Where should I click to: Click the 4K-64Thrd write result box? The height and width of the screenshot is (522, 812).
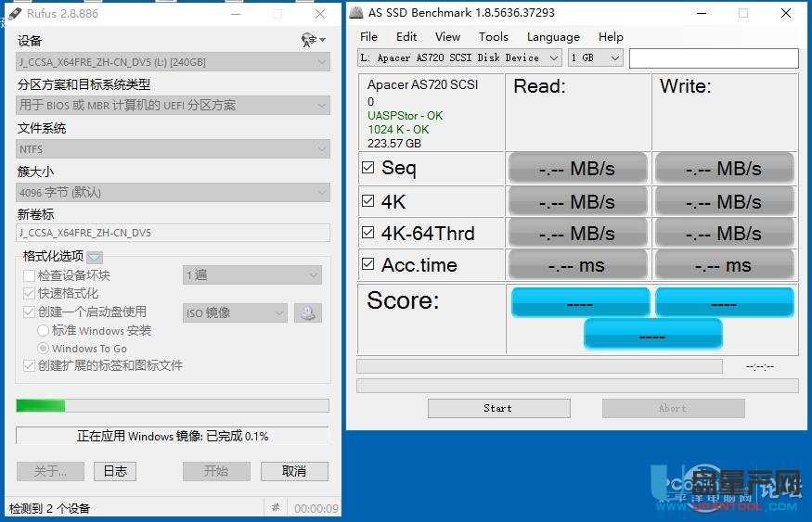[x=724, y=234]
